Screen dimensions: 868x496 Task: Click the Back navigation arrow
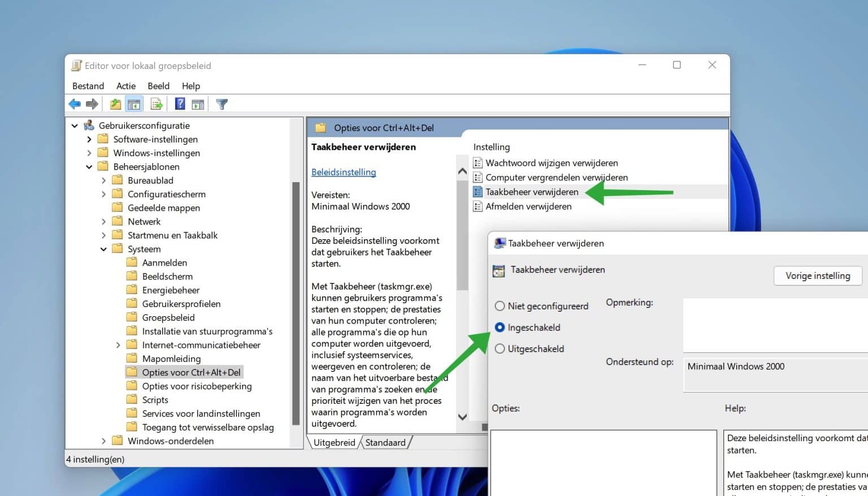pyautogui.click(x=74, y=103)
